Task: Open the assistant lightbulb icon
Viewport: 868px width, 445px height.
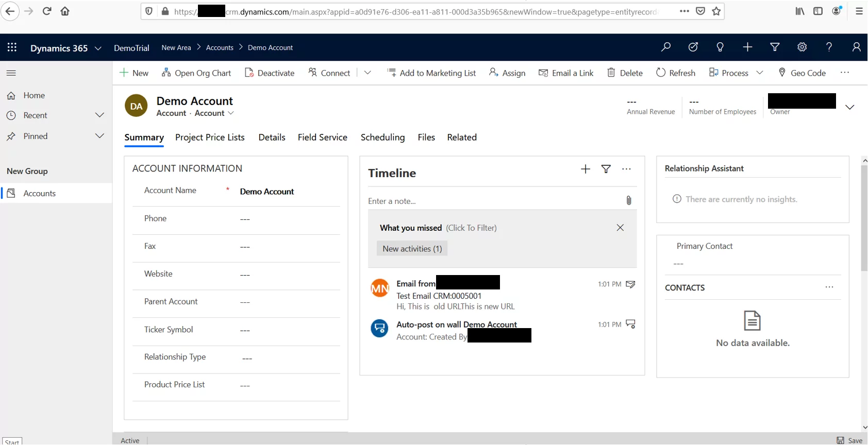Action: point(720,47)
